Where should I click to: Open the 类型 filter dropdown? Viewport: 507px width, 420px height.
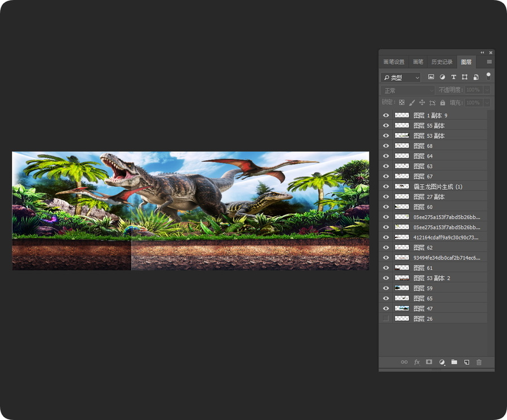click(401, 78)
